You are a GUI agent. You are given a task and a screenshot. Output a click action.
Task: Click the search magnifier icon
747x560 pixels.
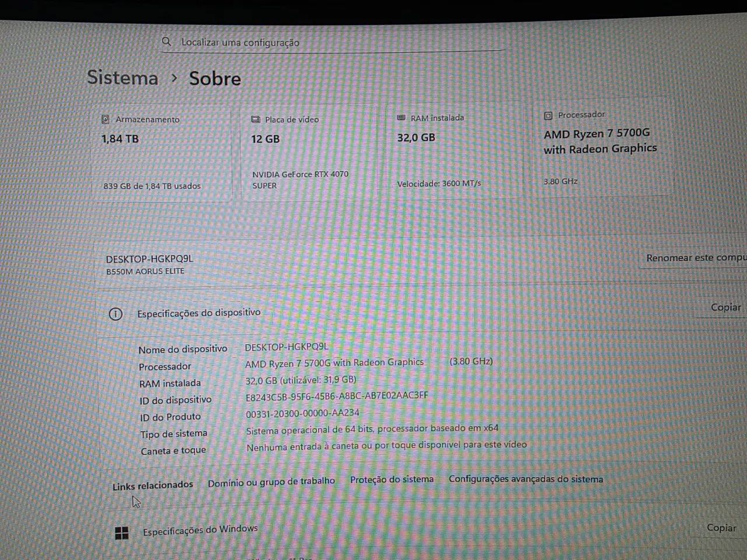click(x=166, y=41)
